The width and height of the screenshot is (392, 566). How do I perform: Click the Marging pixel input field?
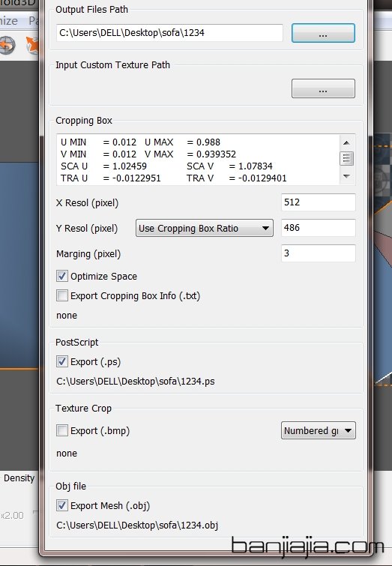click(x=319, y=253)
